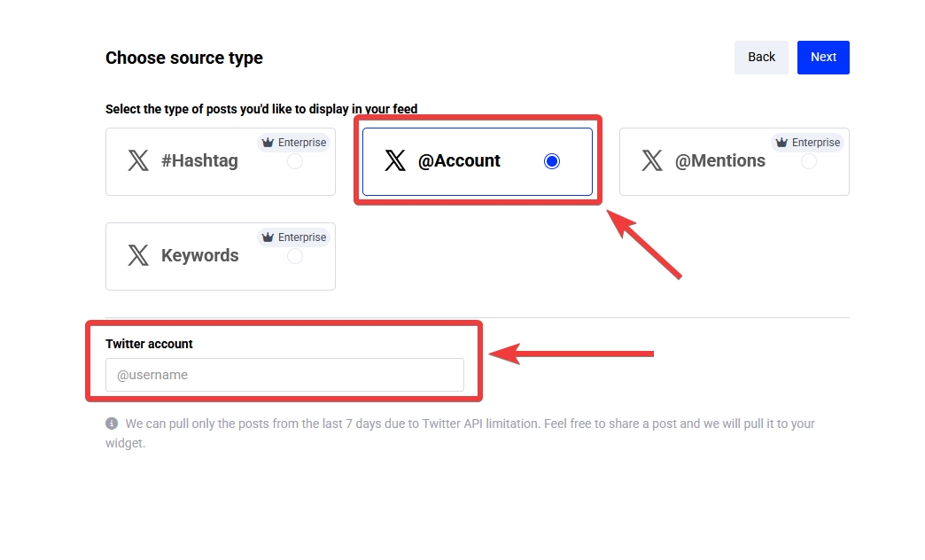This screenshot has height=560, width=925.
Task: Click the X logo on the @Mentions card
Action: tap(652, 160)
